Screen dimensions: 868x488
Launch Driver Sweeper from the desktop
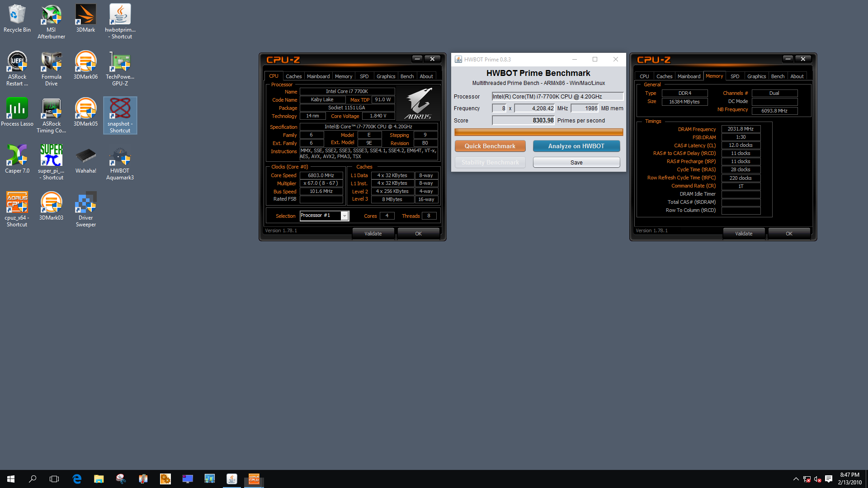coord(85,210)
